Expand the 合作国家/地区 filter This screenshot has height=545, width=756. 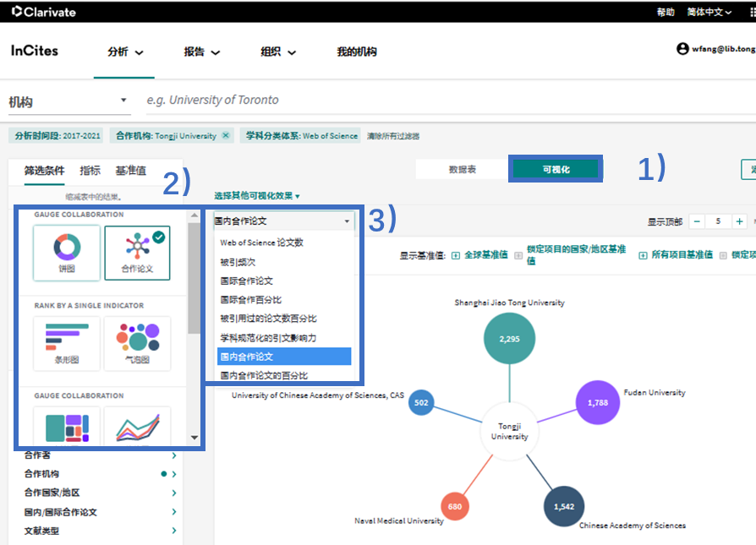pyautogui.click(x=173, y=493)
